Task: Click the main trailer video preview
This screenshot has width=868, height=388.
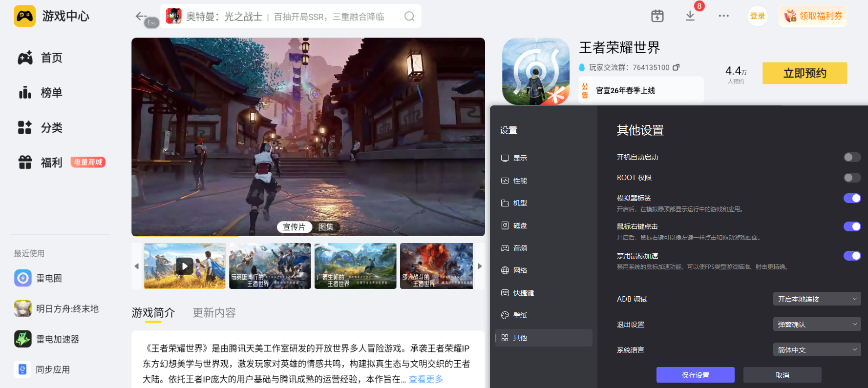Action: 308,137
